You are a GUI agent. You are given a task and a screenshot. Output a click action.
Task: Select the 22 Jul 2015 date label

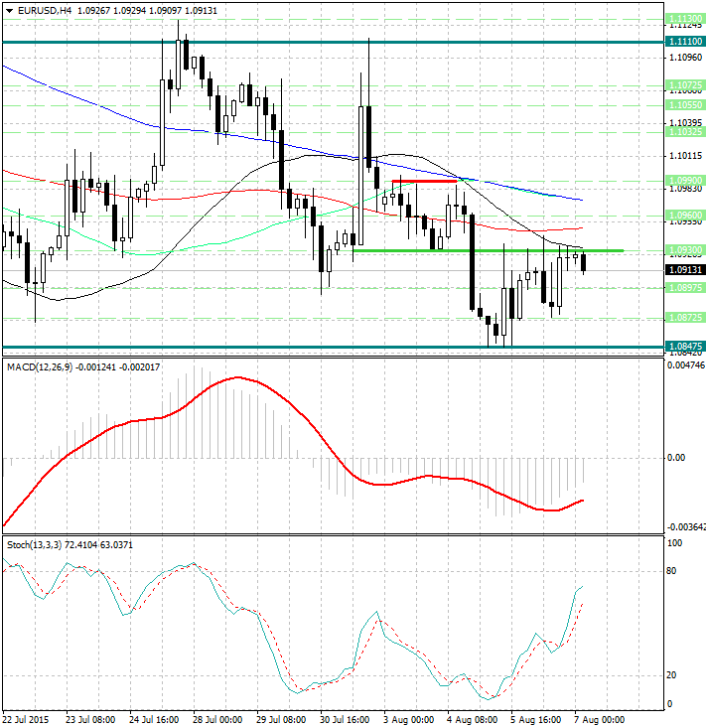pyautogui.click(x=27, y=719)
